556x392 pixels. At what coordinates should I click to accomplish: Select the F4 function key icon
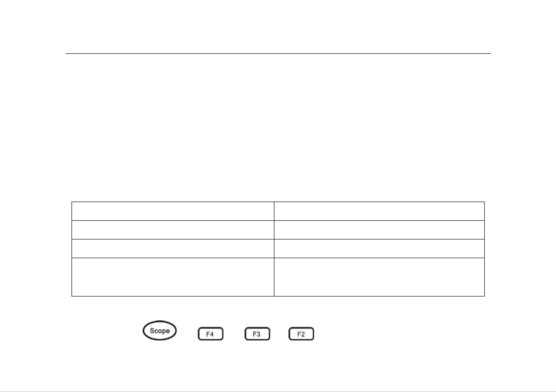tap(210, 334)
